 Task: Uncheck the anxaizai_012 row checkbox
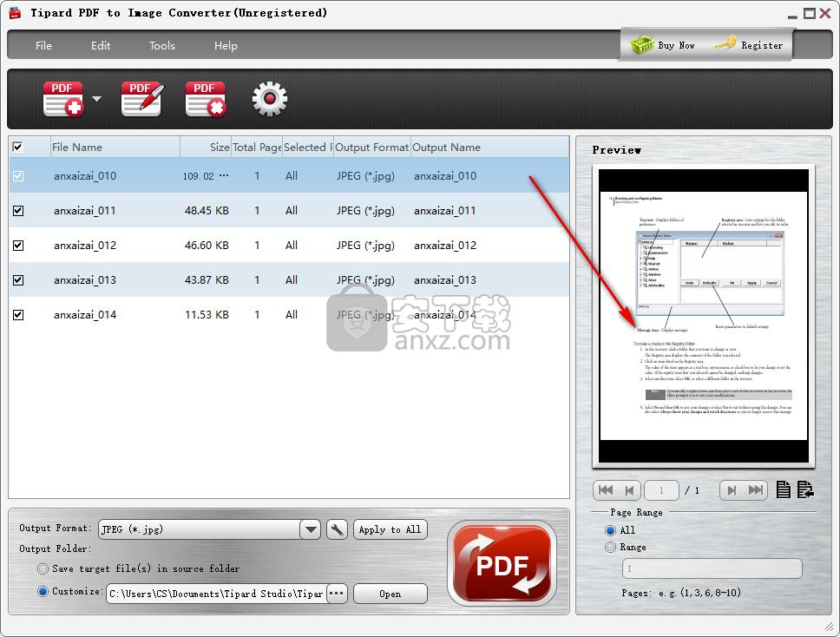tap(18, 246)
